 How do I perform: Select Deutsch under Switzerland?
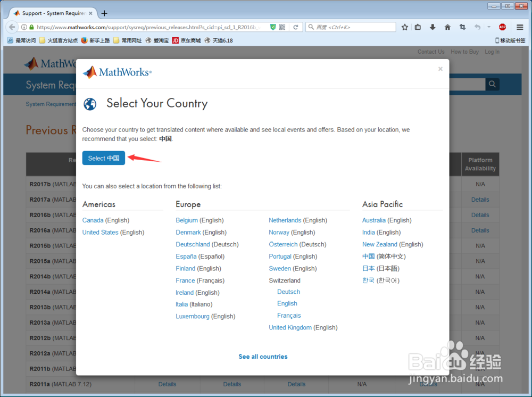coord(289,292)
